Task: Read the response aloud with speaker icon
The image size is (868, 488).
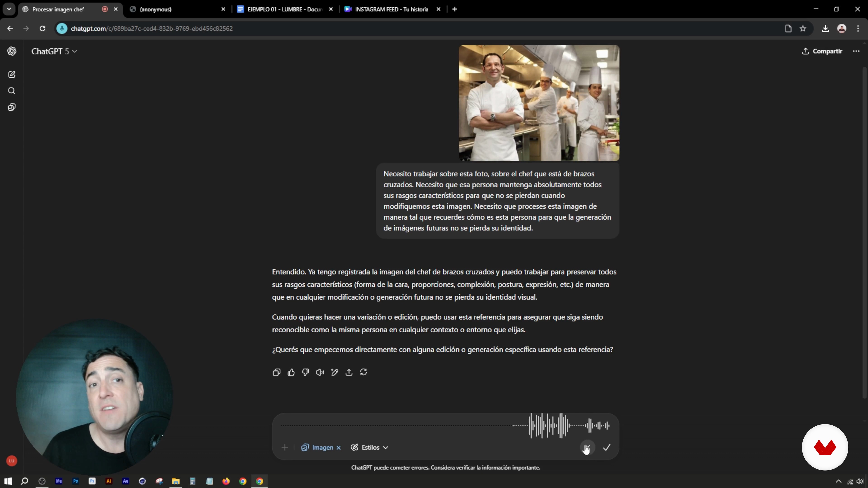Action: pos(320,372)
